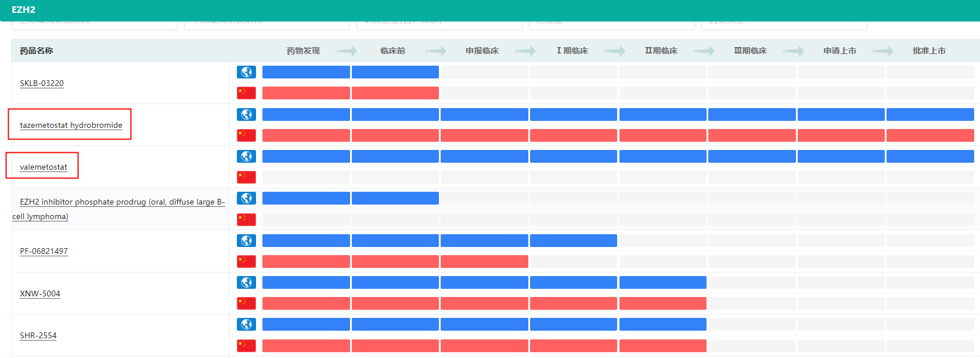
Task: Click China flag icon for SHR-2554
Action: tap(246, 345)
